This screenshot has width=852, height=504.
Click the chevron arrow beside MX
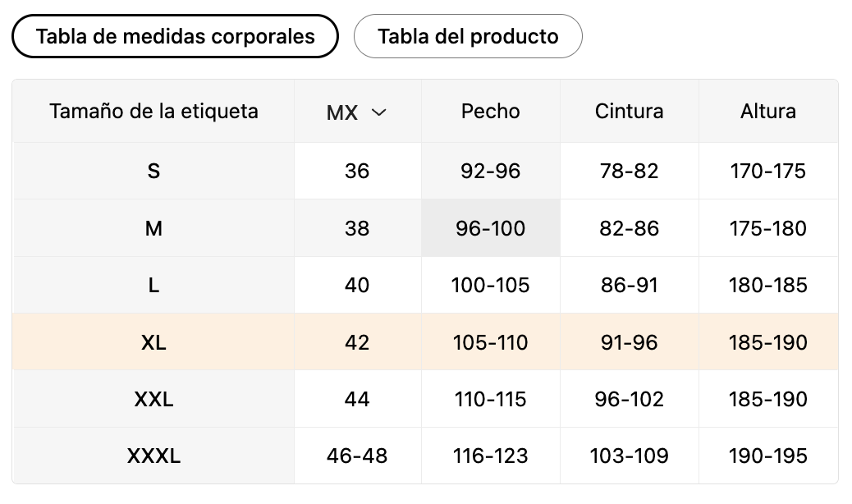378,112
